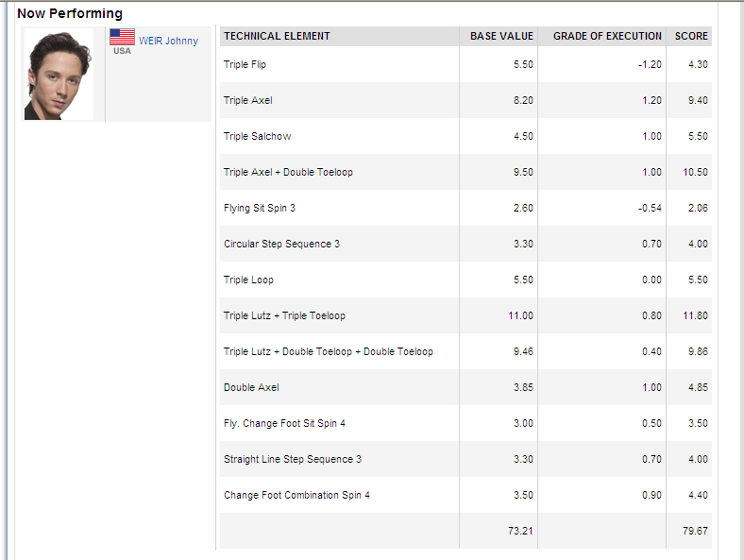Select the Triple Flip row
This screenshot has height=560, width=744.
(x=465, y=64)
